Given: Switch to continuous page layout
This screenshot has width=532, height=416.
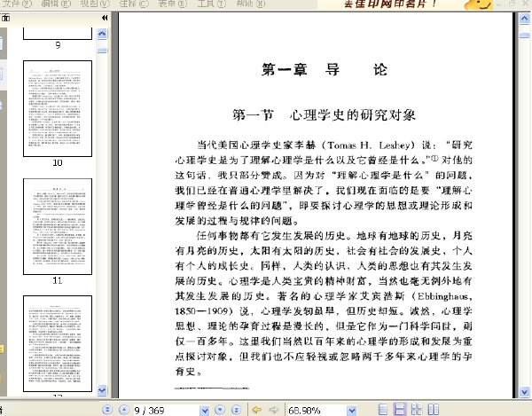Looking at the screenshot, I should pos(400,409).
